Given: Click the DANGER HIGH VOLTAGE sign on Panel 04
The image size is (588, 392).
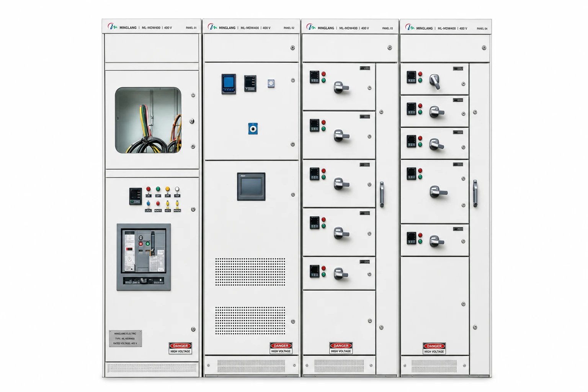Looking at the screenshot, I should point(434,348).
